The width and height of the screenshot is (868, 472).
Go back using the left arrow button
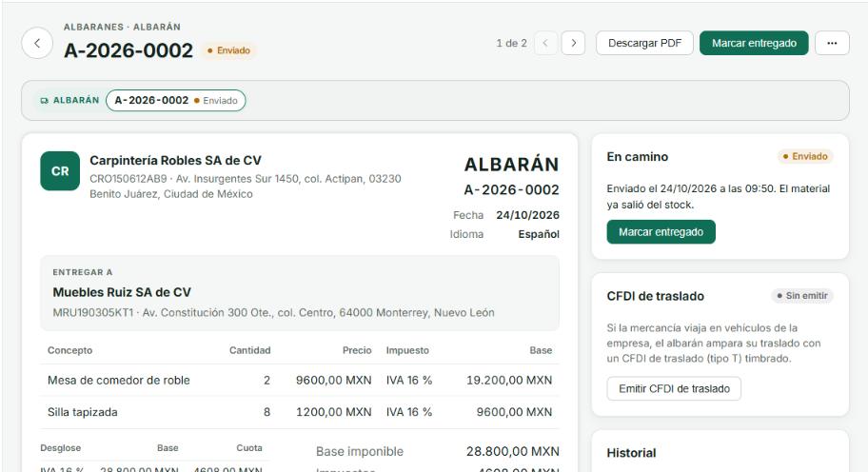pos(37,43)
